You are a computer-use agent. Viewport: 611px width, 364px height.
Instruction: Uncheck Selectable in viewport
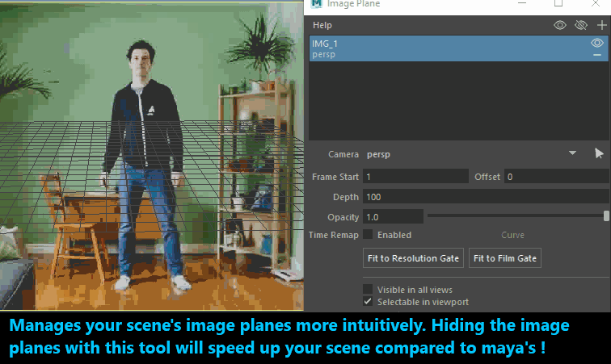pos(369,302)
